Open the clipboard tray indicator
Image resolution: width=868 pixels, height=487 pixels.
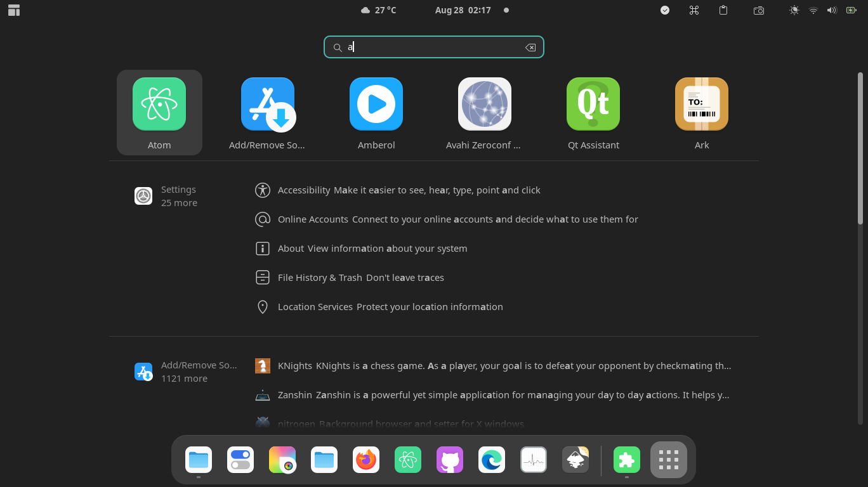tap(723, 10)
